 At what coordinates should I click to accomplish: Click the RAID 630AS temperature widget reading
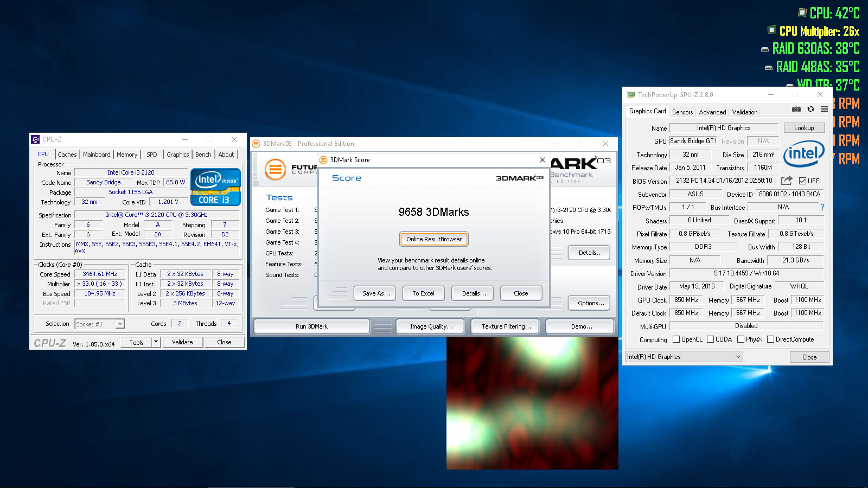810,49
